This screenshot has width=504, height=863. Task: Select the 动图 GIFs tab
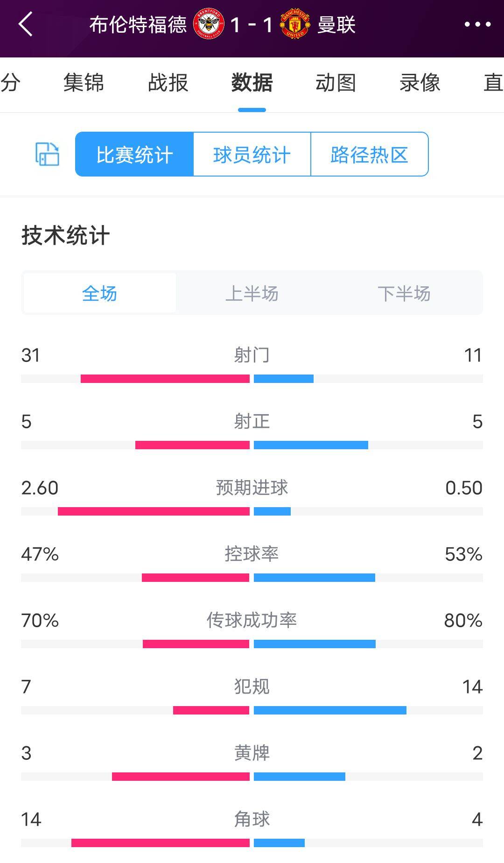pyautogui.click(x=336, y=83)
